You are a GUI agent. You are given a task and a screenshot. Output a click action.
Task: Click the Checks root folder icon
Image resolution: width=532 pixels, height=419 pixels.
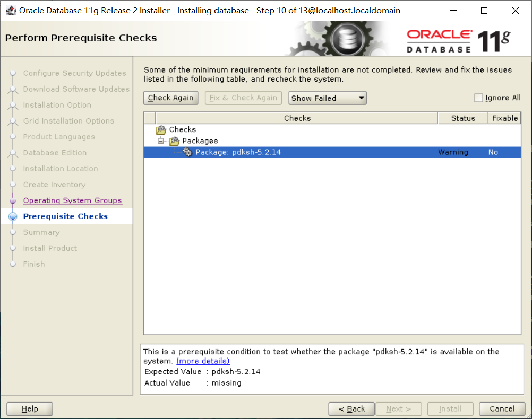click(161, 130)
